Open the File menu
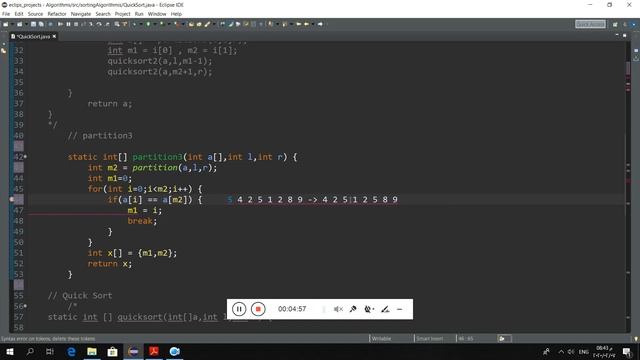The height and width of the screenshot is (360, 640). point(6,14)
